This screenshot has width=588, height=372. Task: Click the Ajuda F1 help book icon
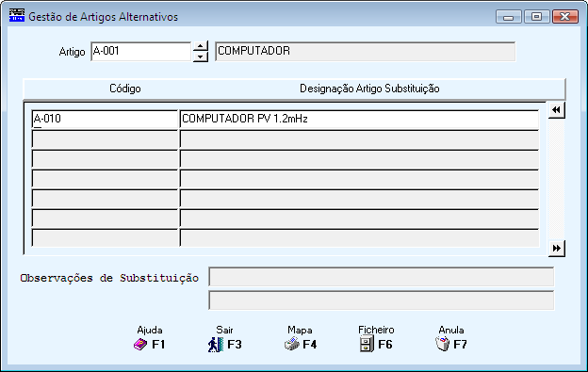point(140,345)
